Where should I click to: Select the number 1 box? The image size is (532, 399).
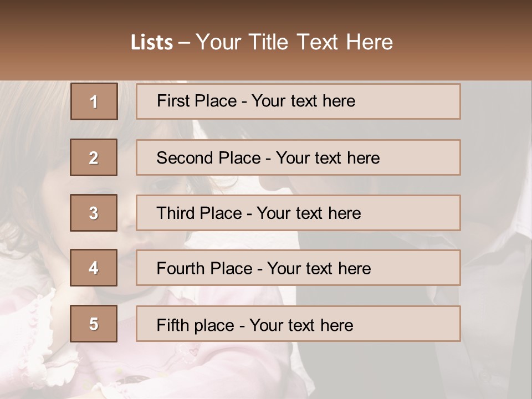click(x=94, y=101)
